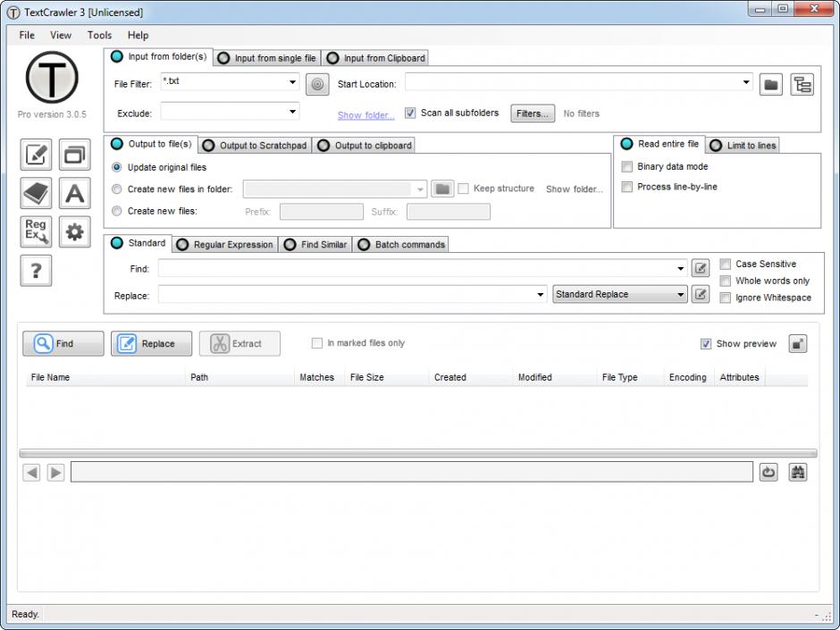The image size is (840, 630).
Task: Click the question mark help icon
Action: 36,271
